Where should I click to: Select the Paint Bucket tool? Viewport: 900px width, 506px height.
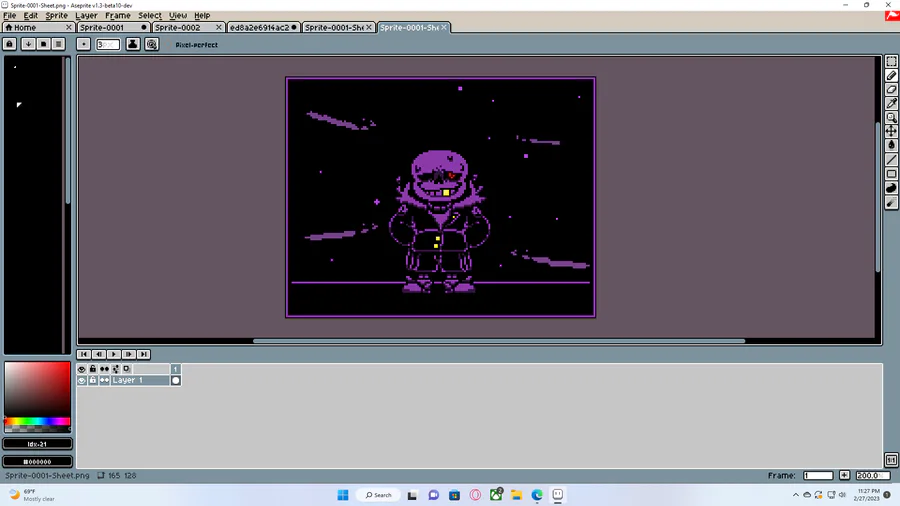coord(891,145)
